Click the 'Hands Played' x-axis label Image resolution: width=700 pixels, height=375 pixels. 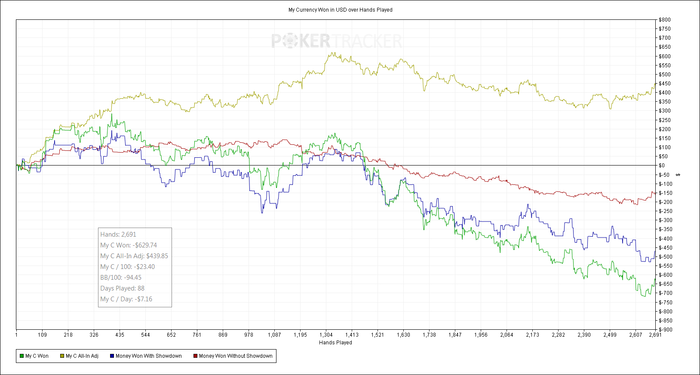click(335, 343)
